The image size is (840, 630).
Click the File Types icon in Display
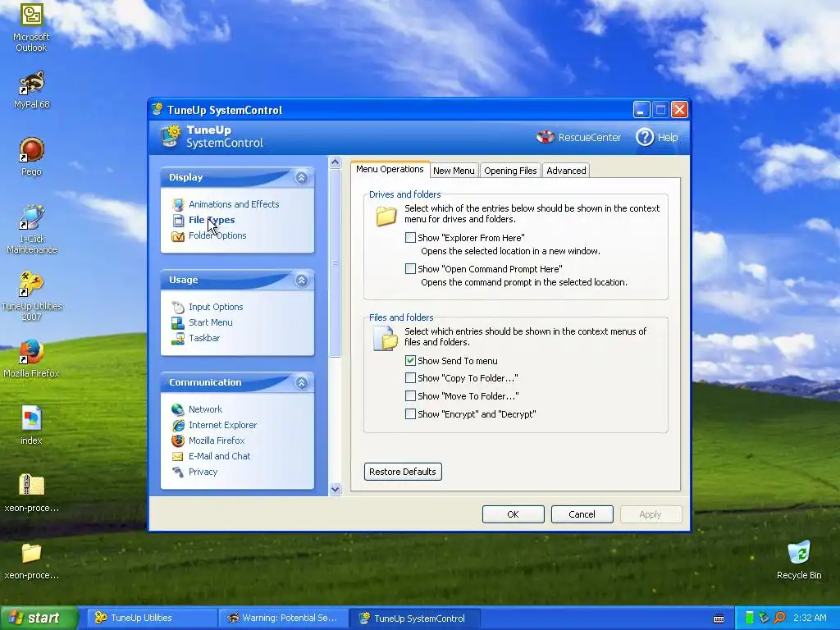[178, 220]
